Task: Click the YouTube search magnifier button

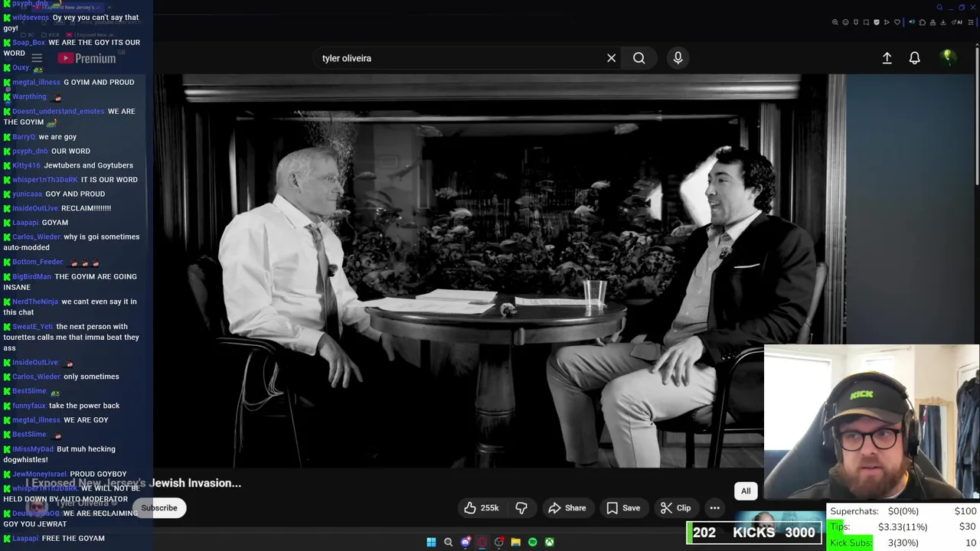Action: click(639, 58)
